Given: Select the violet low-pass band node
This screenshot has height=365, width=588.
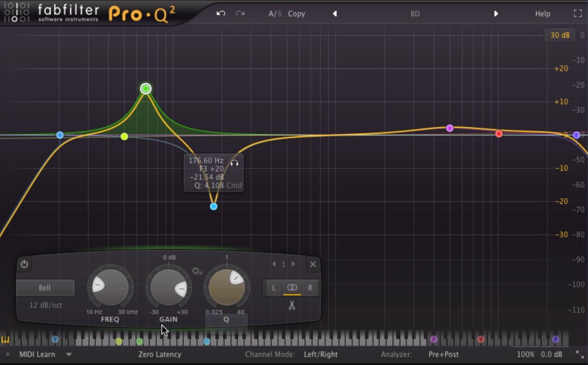Looking at the screenshot, I should coord(576,135).
